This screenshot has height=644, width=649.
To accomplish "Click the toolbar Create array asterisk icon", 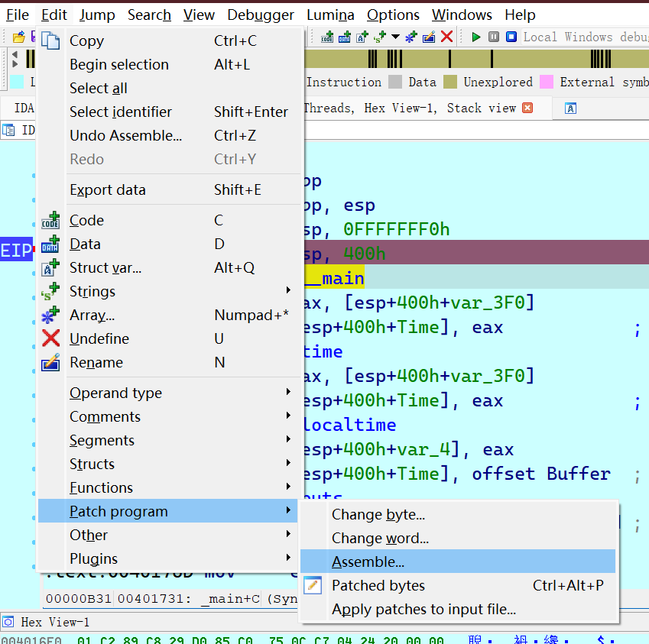I will coord(411,37).
